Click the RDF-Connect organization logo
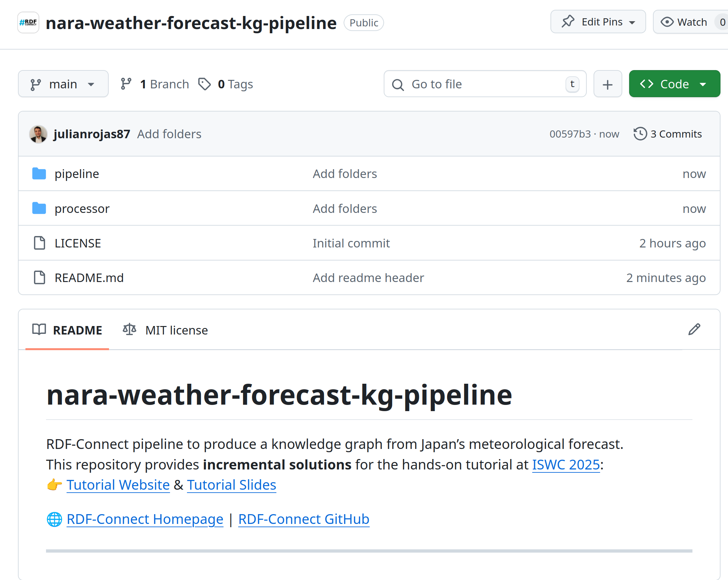The height and width of the screenshot is (580, 728). [x=28, y=22]
